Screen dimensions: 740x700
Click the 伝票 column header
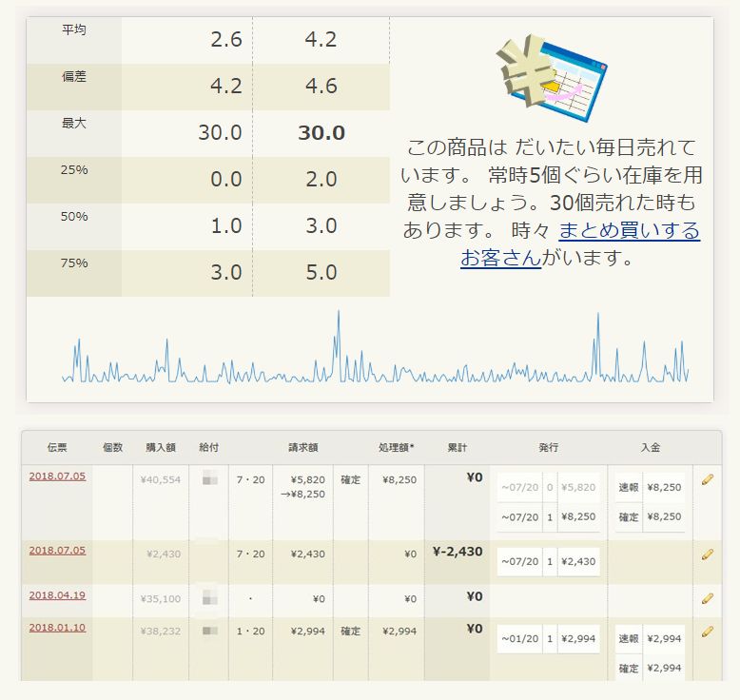pyautogui.click(x=57, y=447)
